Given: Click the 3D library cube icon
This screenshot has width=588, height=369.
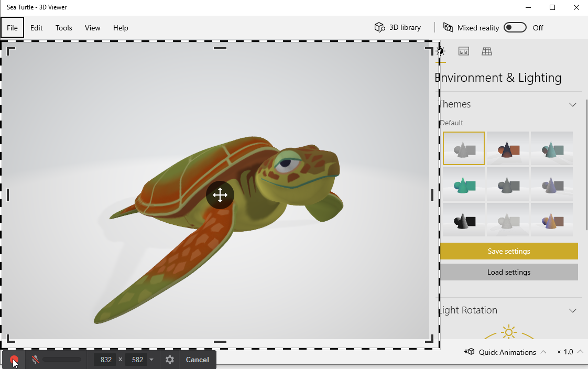Looking at the screenshot, I should pyautogui.click(x=379, y=27).
